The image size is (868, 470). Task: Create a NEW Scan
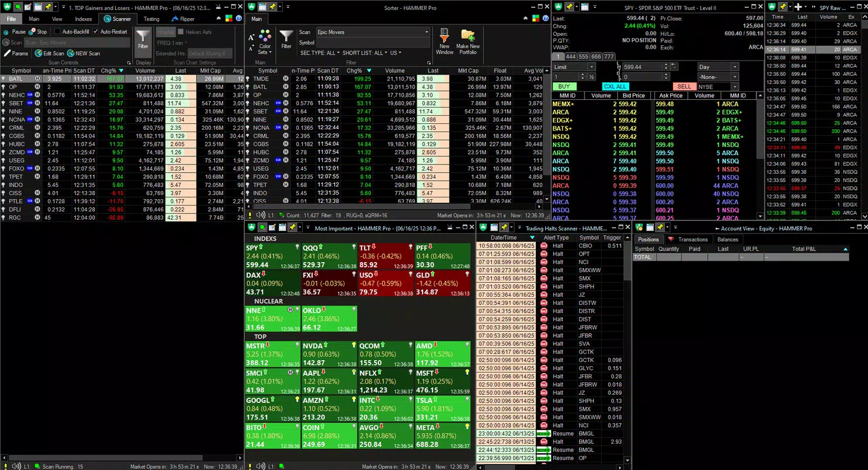(84, 53)
